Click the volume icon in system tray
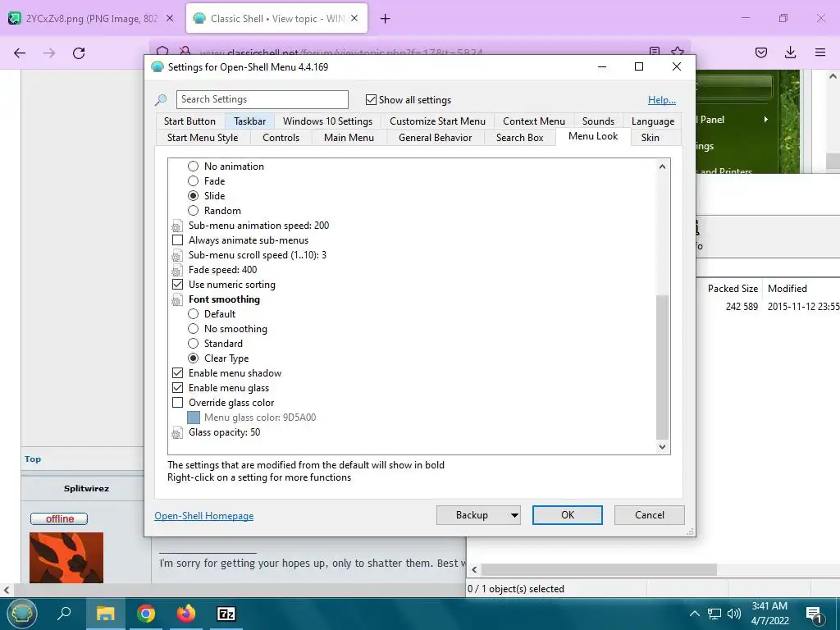 pos(734,614)
